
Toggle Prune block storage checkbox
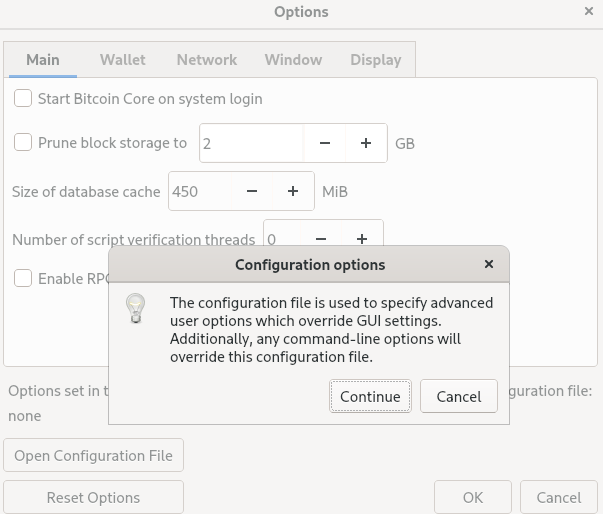coord(23,142)
